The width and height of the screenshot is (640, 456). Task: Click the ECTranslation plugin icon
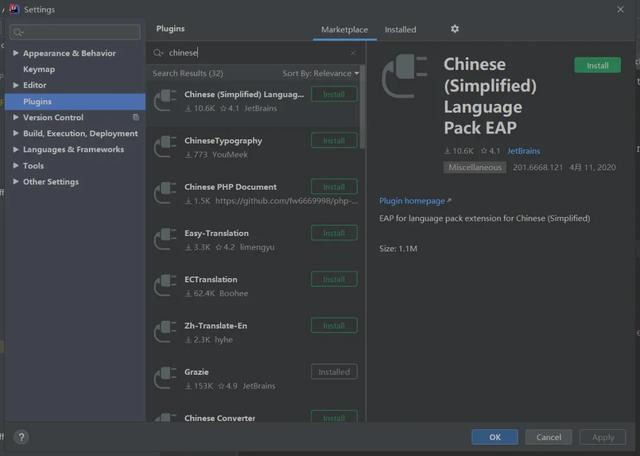coord(165,286)
